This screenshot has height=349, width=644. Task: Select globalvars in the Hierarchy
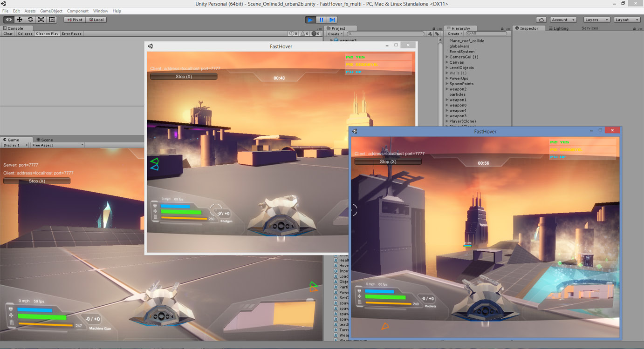pos(459,46)
